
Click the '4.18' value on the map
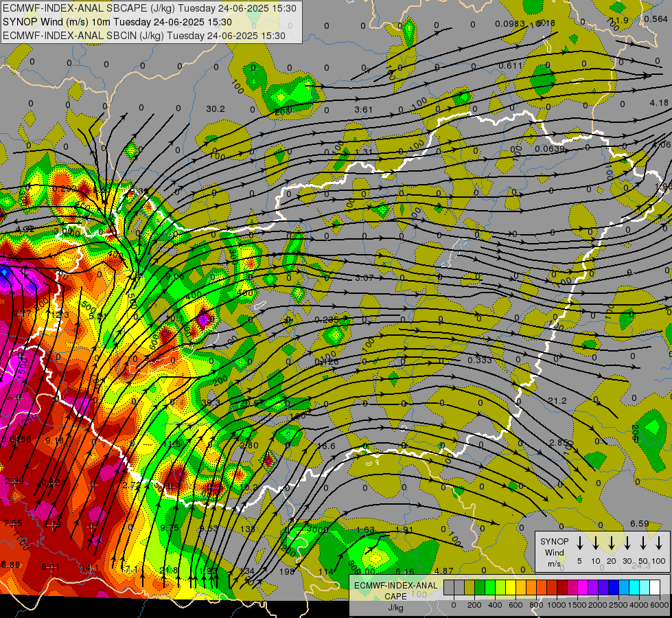point(659,103)
